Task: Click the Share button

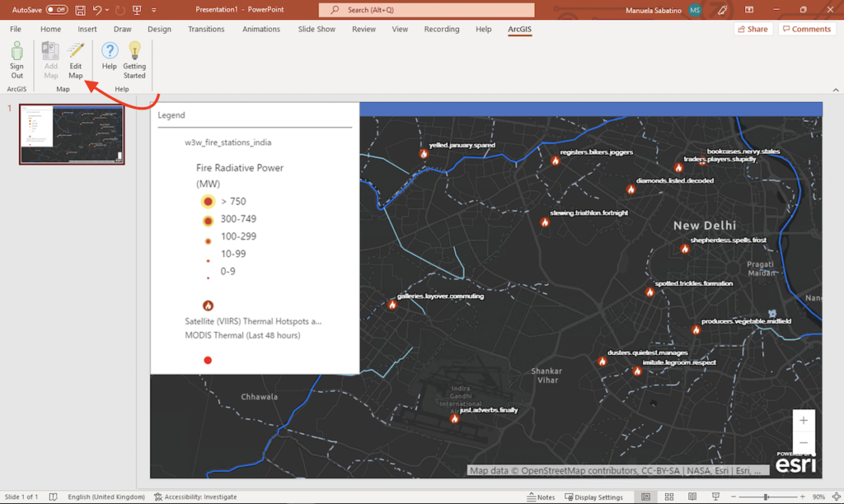Action: [753, 29]
